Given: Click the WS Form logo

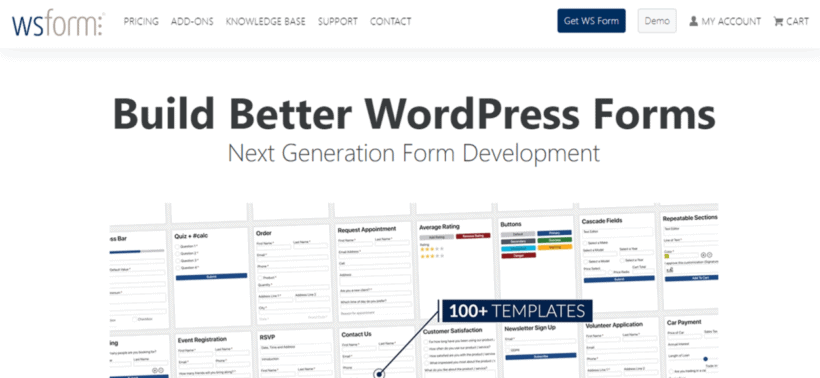Looking at the screenshot, I should tap(58, 24).
